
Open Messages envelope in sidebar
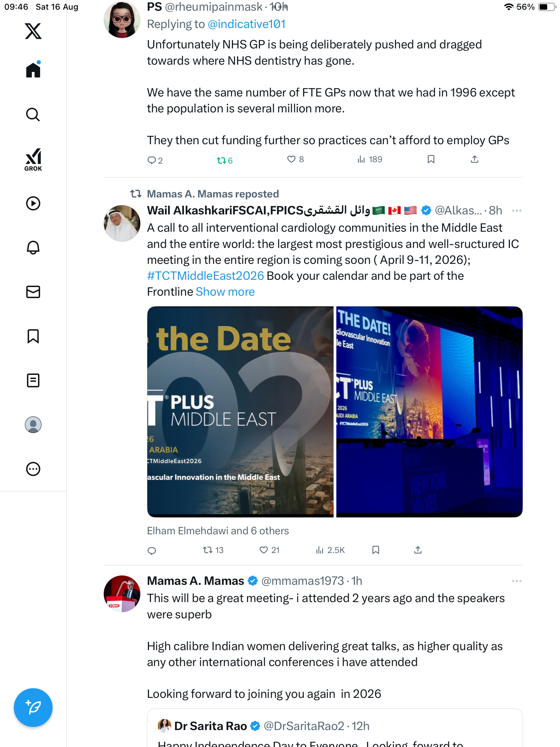33,292
